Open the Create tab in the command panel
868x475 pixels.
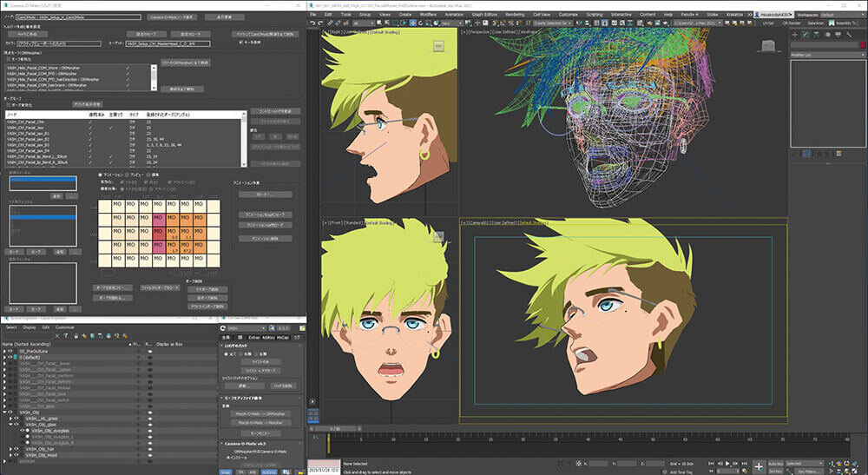pyautogui.click(x=794, y=35)
